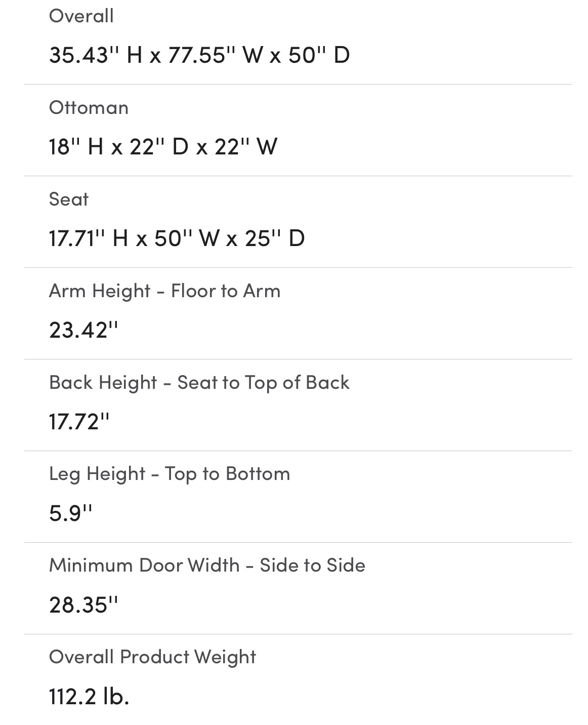This screenshot has height=725, width=588.
Task: Click the Seat label
Action: pyautogui.click(x=68, y=199)
